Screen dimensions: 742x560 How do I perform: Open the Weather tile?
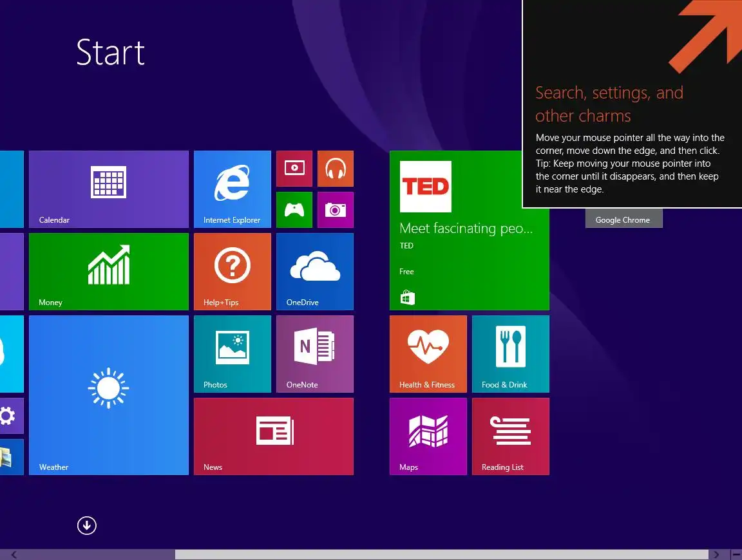(108, 395)
